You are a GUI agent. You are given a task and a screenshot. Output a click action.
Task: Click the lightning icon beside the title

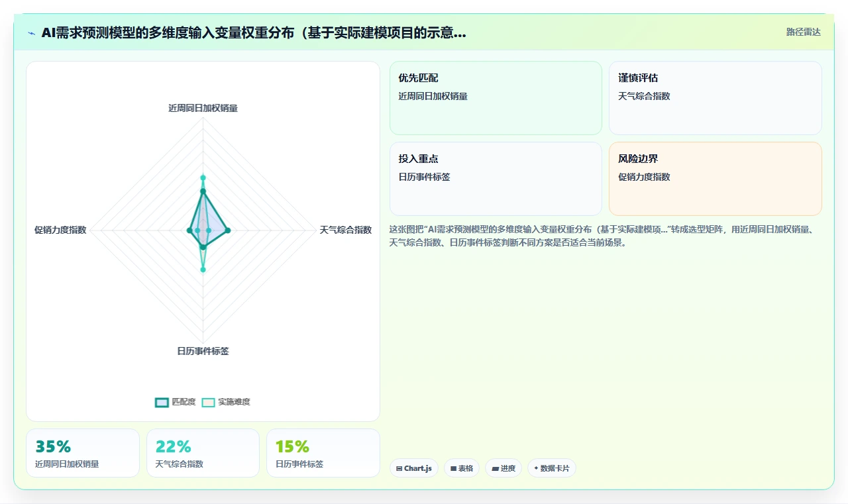tap(32, 33)
